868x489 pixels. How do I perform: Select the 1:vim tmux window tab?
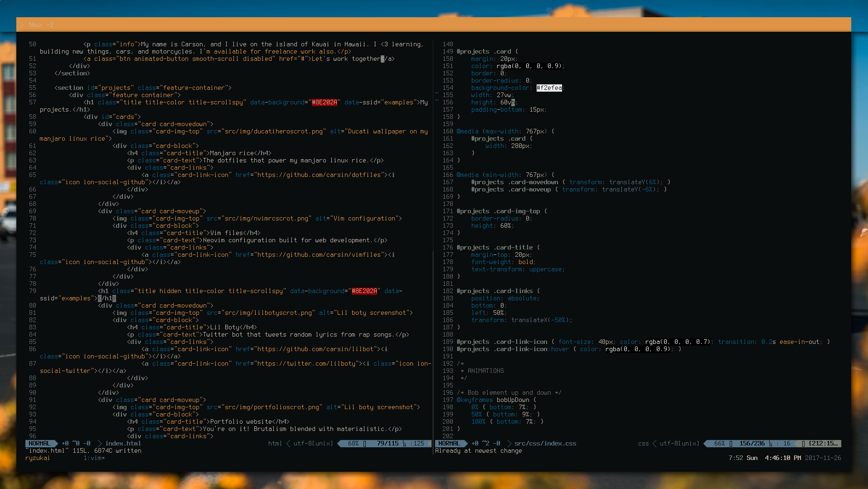pyautogui.click(x=94, y=458)
